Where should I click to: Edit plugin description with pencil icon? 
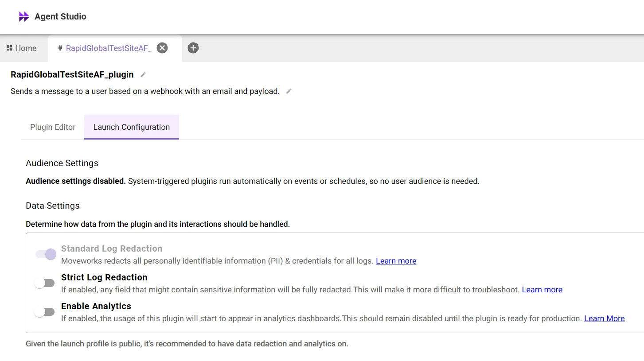click(x=289, y=91)
